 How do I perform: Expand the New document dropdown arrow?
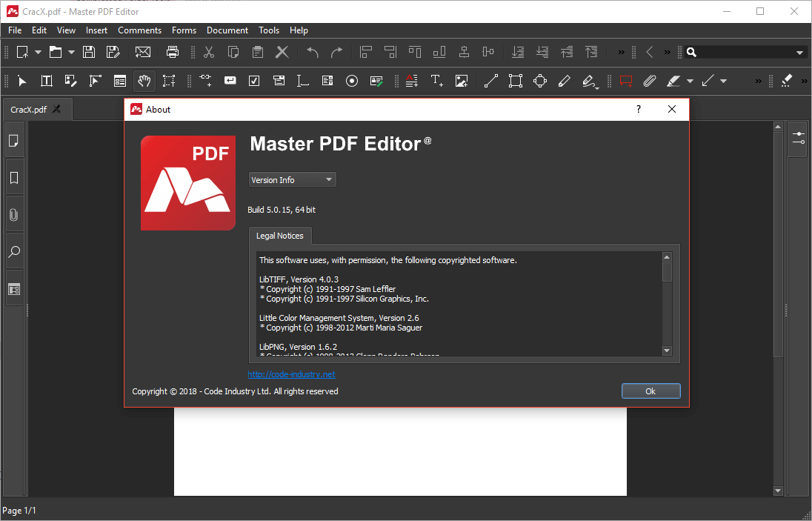click(38, 53)
